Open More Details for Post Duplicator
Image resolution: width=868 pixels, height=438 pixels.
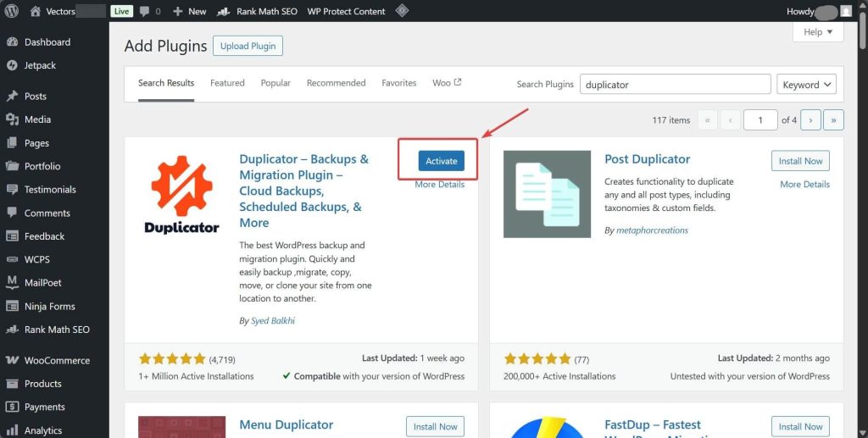tap(805, 184)
